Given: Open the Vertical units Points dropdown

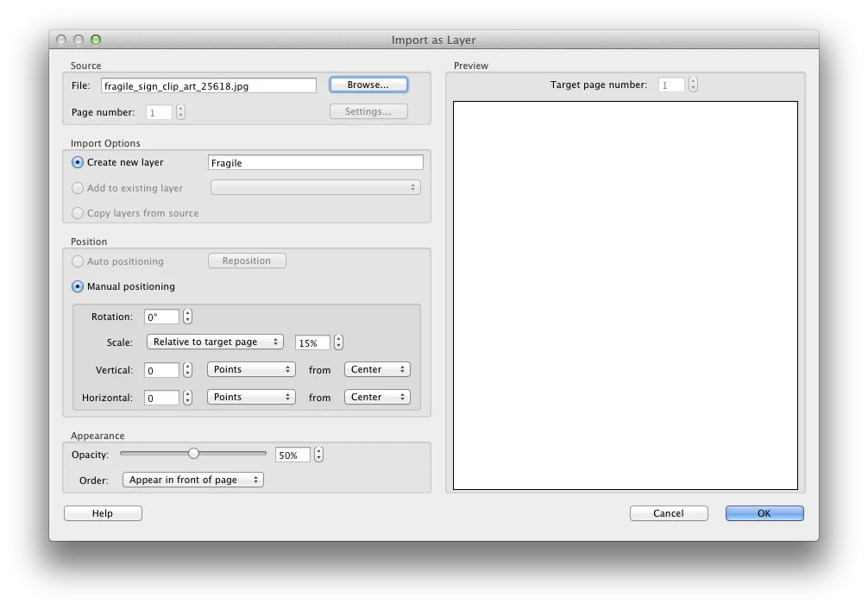Looking at the screenshot, I should 251,369.
